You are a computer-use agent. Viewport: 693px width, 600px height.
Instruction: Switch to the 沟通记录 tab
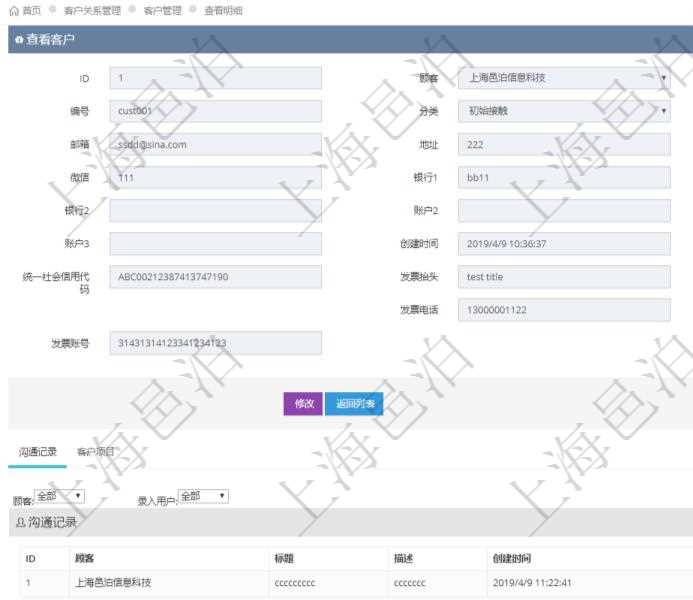[x=38, y=452]
